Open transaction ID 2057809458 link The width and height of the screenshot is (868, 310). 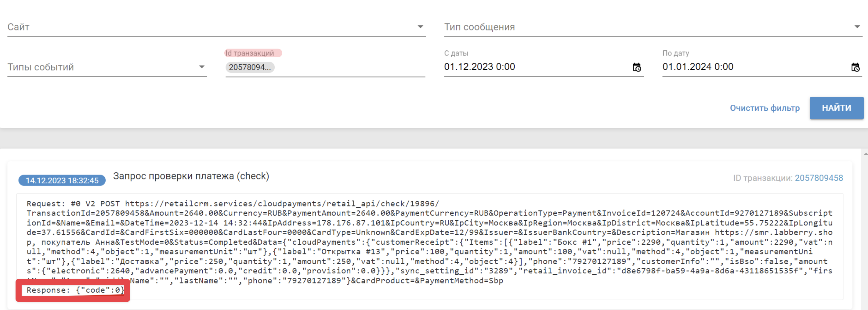(819, 178)
